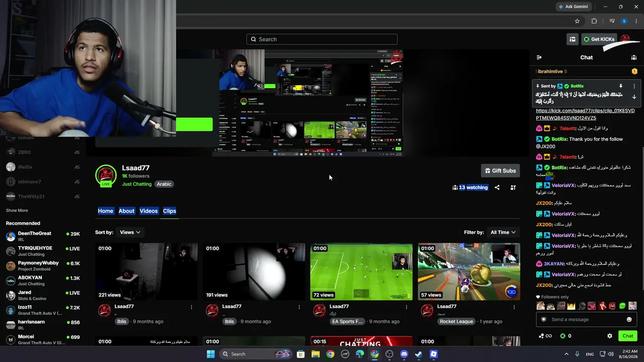The image size is (644, 362).
Task: Open izoz11 recommended channel
Action: tap(43, 310)
